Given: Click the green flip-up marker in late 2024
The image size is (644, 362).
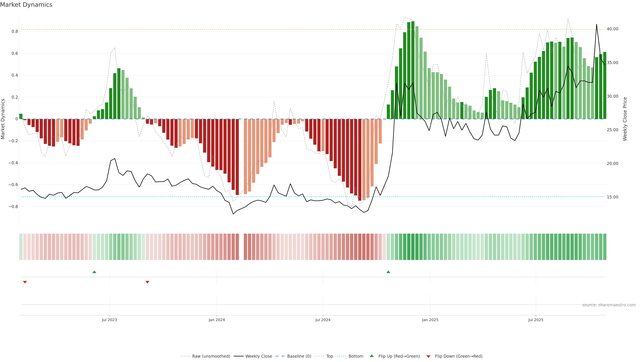Looking at the screenshot, I should [x=388, y=272].
